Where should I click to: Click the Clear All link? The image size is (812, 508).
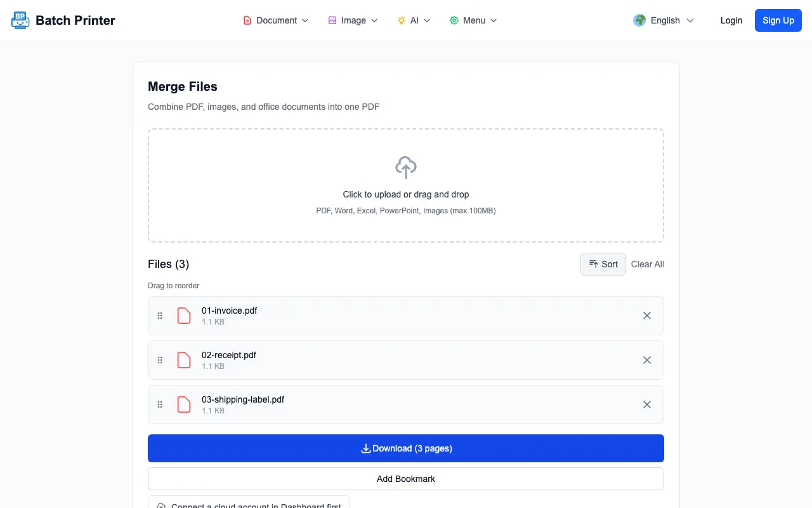pos(648,264)
